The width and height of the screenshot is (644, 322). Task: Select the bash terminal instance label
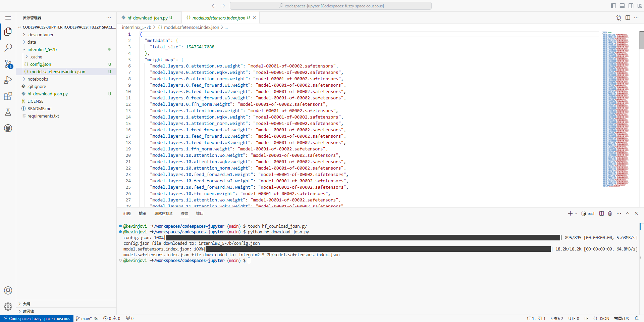(x=589, y=214)
